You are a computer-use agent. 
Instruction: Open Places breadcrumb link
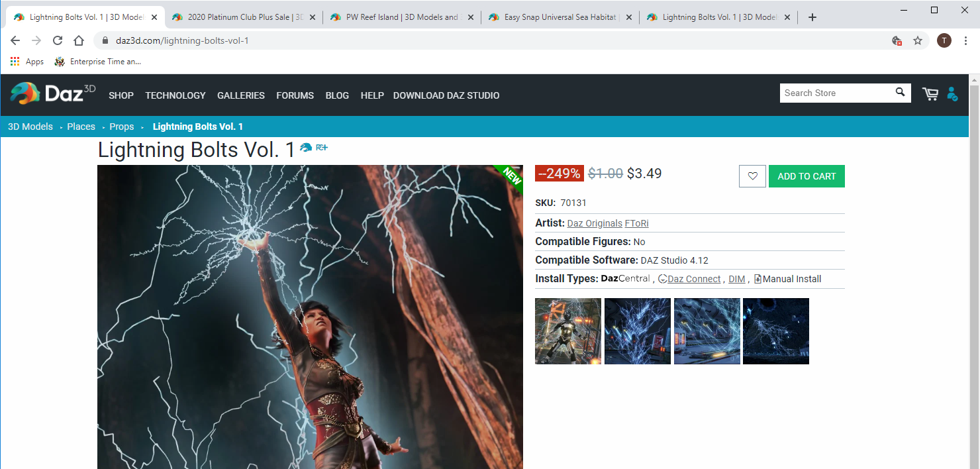(81, 127)
